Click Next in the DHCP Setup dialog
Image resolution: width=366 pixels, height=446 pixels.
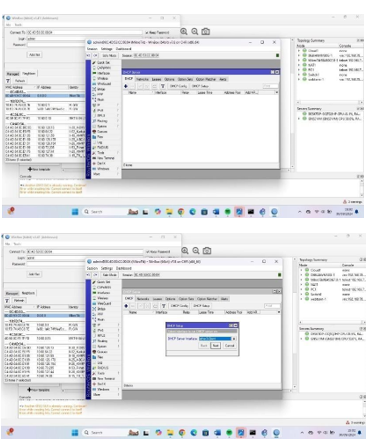pos(215,346)
